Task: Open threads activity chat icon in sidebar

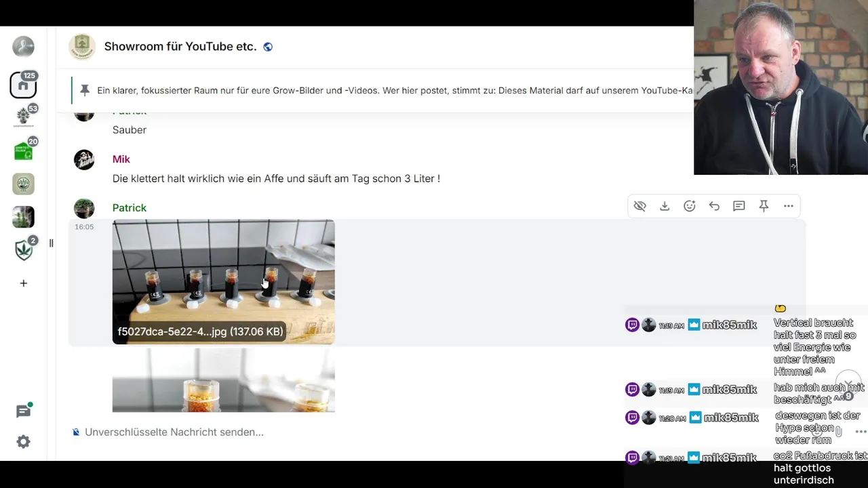Action: coord(23,411)
